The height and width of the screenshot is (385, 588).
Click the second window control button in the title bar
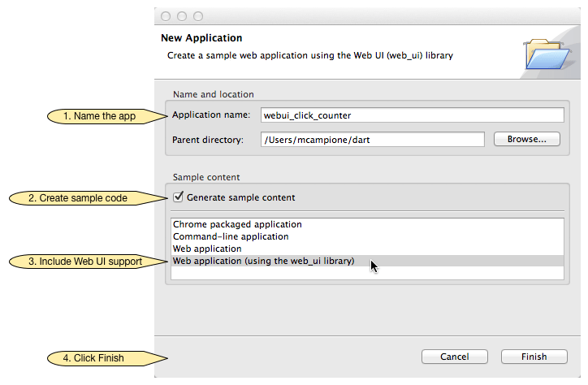pyautogui.click(x=182, y=16)
